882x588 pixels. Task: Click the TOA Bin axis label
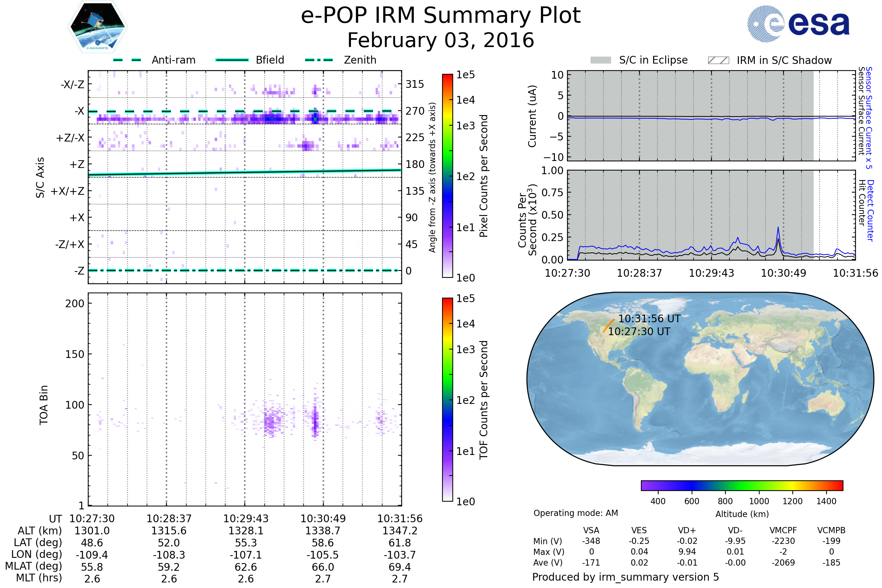point(43,405)
